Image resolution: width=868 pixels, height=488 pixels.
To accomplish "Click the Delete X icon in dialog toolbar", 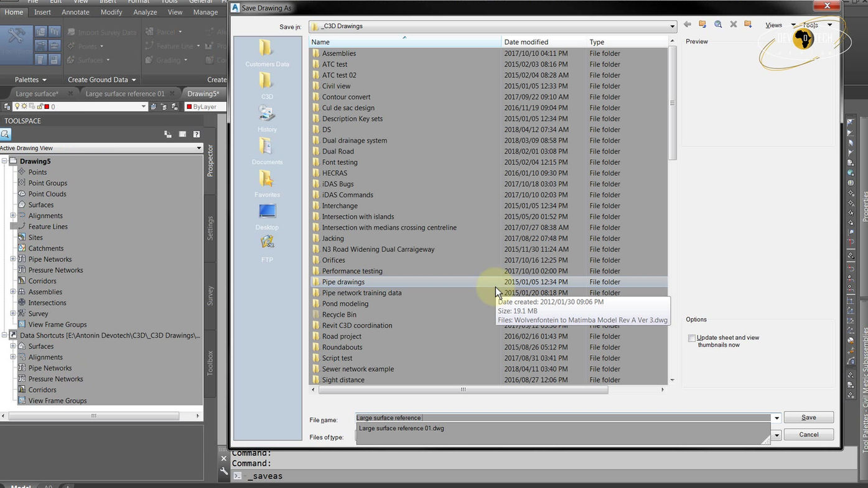I will click(733, 25).
